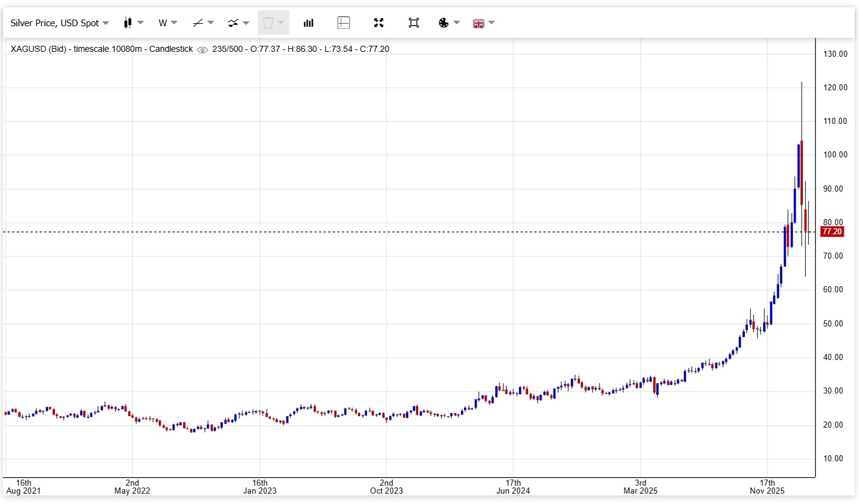Open the UK flag language selector
Screen dimensions: 859x504
tap(483, 23)
